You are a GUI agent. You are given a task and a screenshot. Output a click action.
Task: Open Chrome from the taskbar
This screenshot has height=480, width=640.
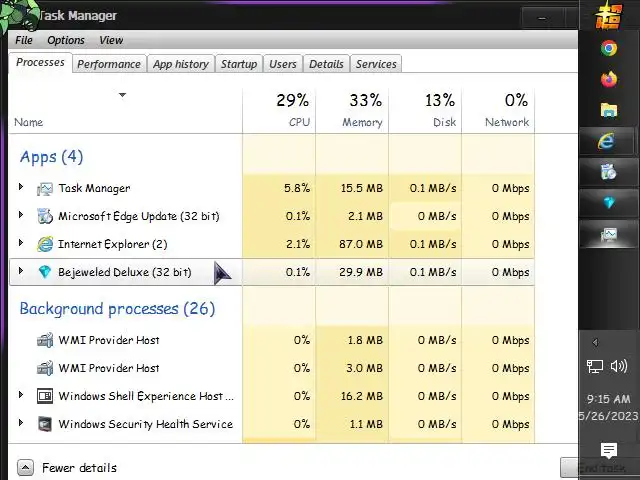(x=608, y=48)
